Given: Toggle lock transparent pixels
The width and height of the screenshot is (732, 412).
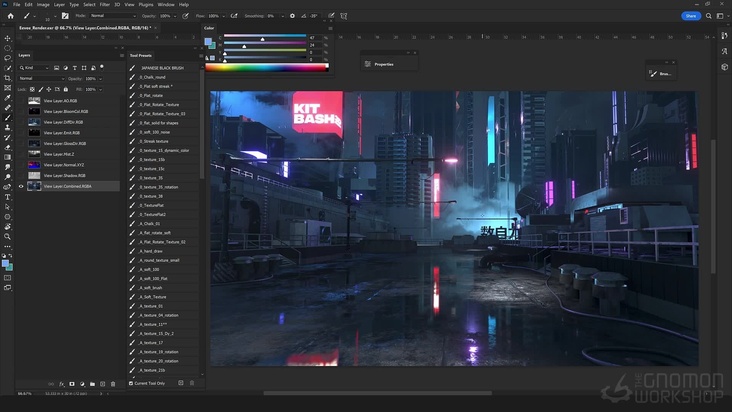Looking at the screenshot, I should (x=32, y=89).
